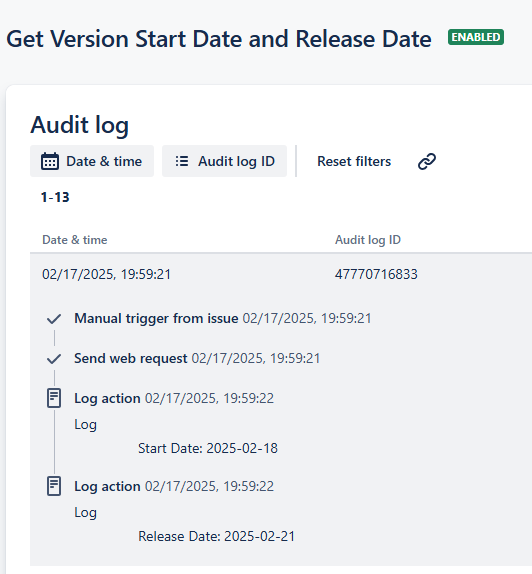
Task: Click the checkmark beside Send web request
Action: [54, 359]
